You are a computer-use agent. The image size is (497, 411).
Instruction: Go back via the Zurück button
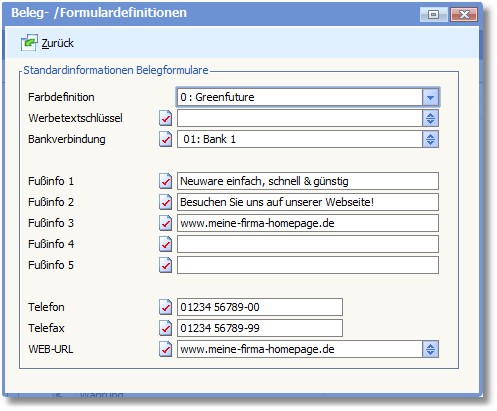[x=47, y=43]
